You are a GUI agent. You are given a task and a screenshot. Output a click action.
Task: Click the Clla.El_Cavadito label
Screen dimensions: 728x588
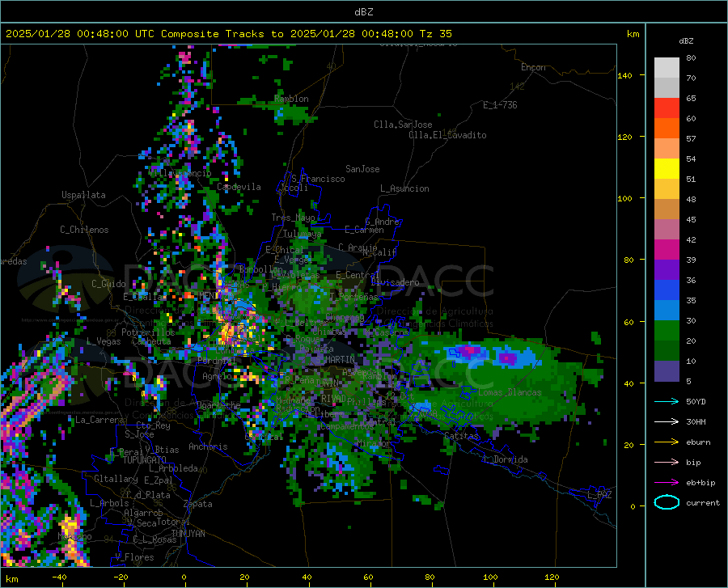coord(447,135)
